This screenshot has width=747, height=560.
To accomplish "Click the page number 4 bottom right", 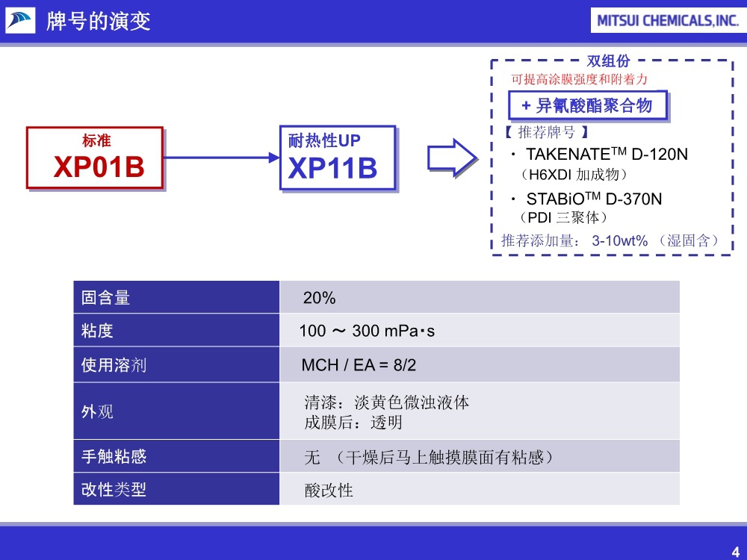I will [737, 550].
